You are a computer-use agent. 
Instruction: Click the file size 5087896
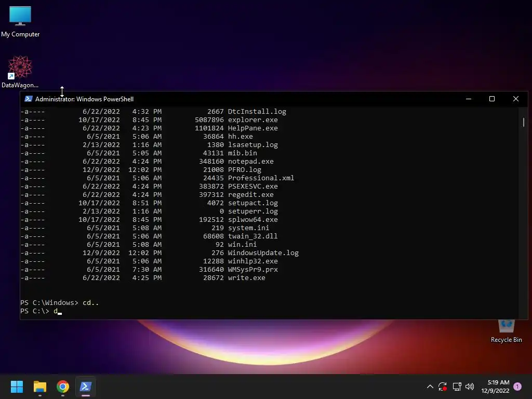tap(209, 120)
